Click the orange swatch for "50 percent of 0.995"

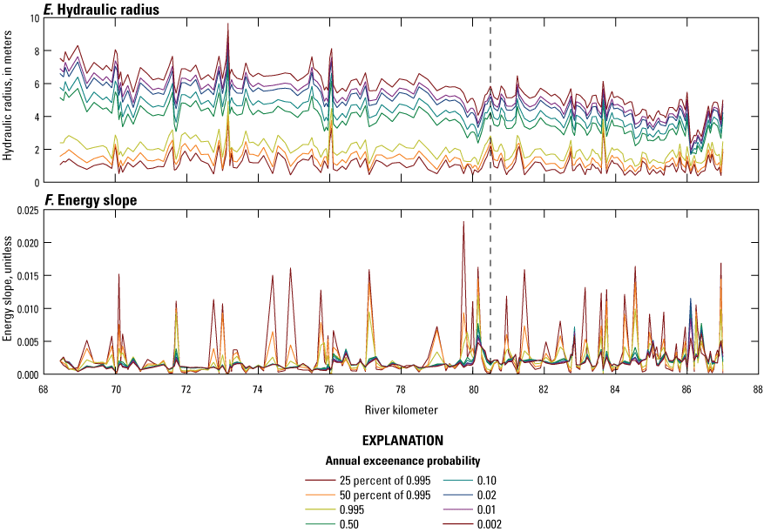[x=321, y=495]
